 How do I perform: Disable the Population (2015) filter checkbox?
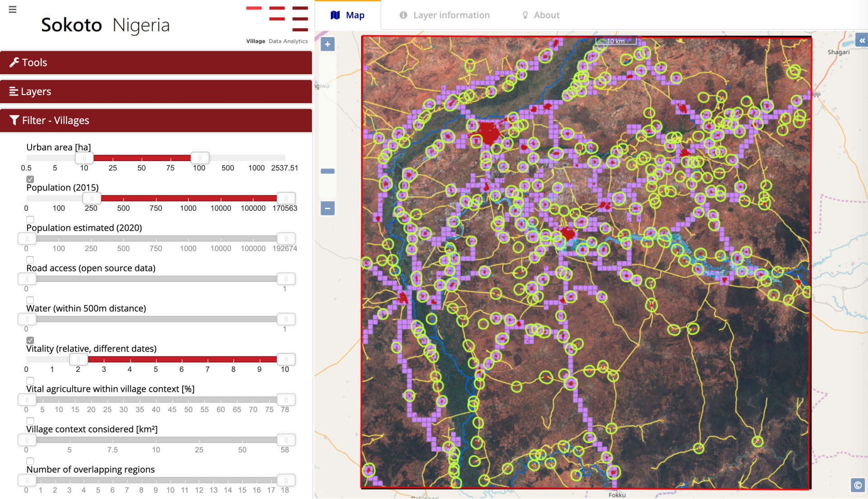tap(30, 179)
